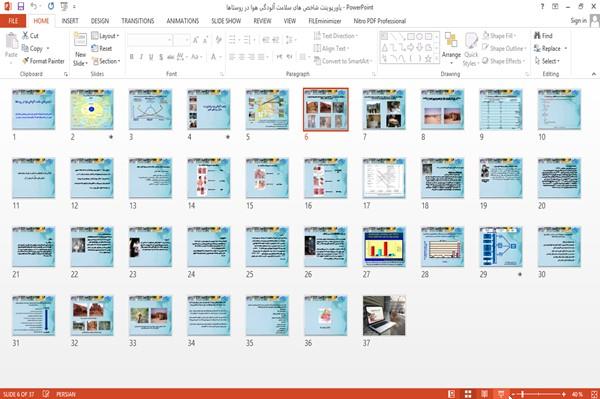
Task: Click the Redo icon in quick access toolbar
Action: [x=51, y=7]
